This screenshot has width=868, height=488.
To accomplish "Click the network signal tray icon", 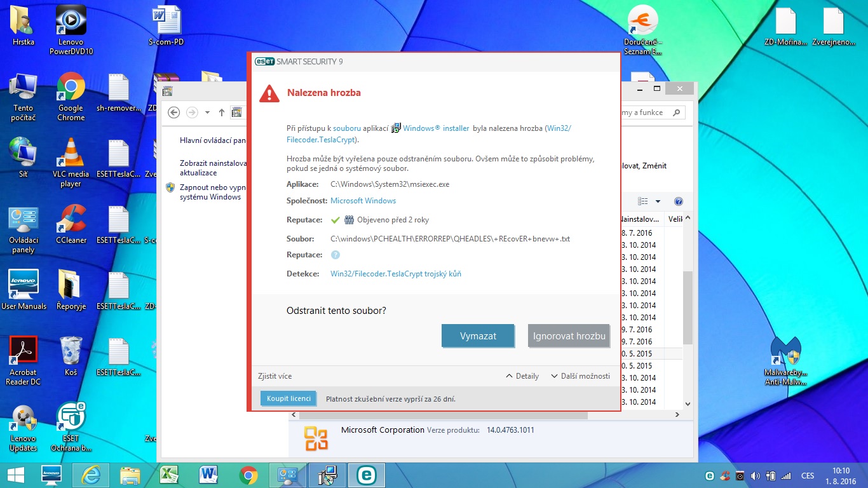I will click(x=786, y=475).
